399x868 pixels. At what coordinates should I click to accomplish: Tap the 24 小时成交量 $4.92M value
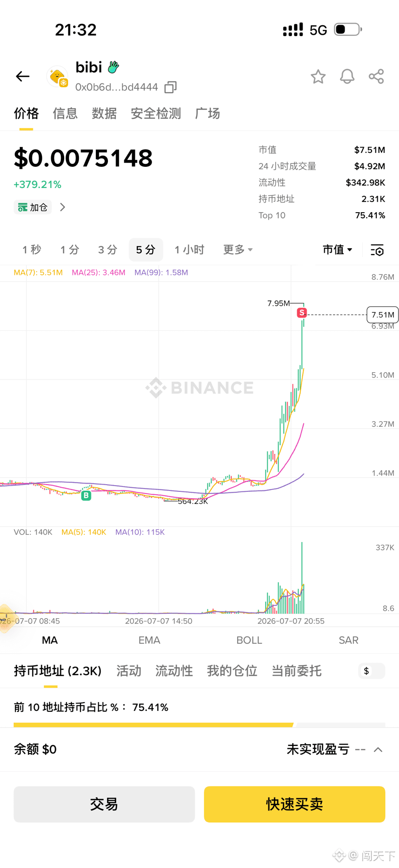[370, 166]
